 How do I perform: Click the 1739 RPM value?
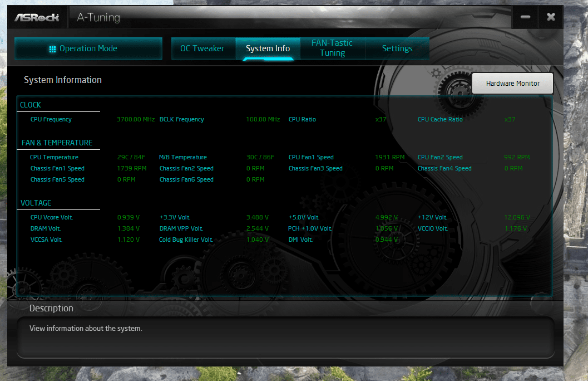(x=132, y=169)
